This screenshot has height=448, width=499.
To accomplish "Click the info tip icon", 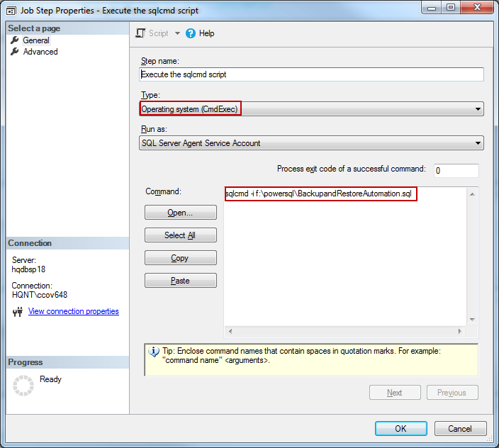I will click(154, 351).
